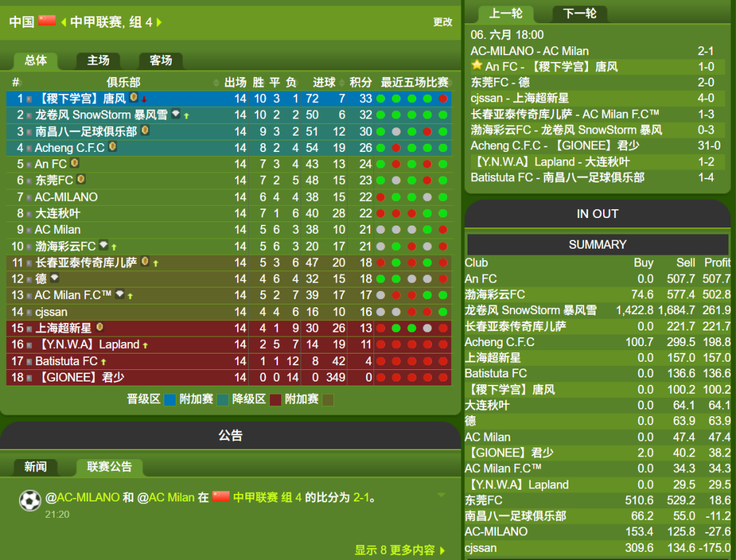Screen dimensions: 736x560
Task: Switch to the 客场 standings tab
Action: point(161,61)
